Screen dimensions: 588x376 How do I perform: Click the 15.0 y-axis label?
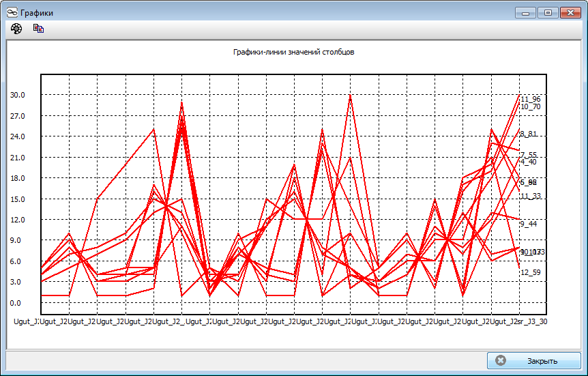(18, 199)
